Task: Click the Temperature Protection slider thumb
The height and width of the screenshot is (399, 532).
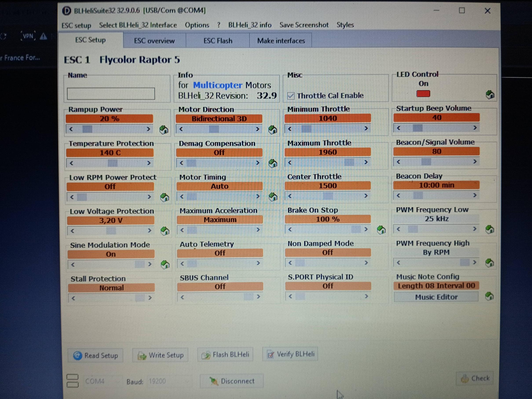Action: (113, 163)
